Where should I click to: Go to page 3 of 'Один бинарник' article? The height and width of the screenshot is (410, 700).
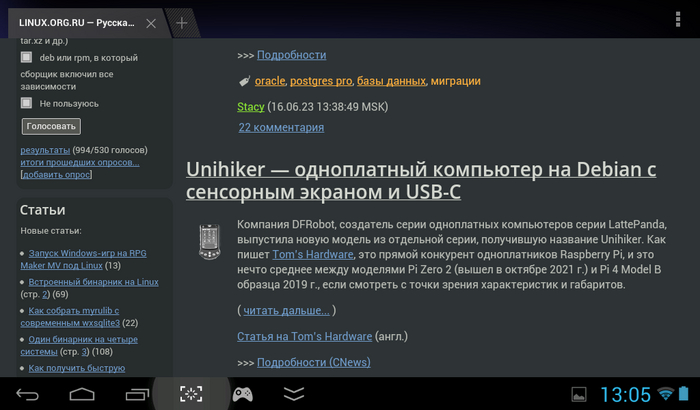[84, 351]
